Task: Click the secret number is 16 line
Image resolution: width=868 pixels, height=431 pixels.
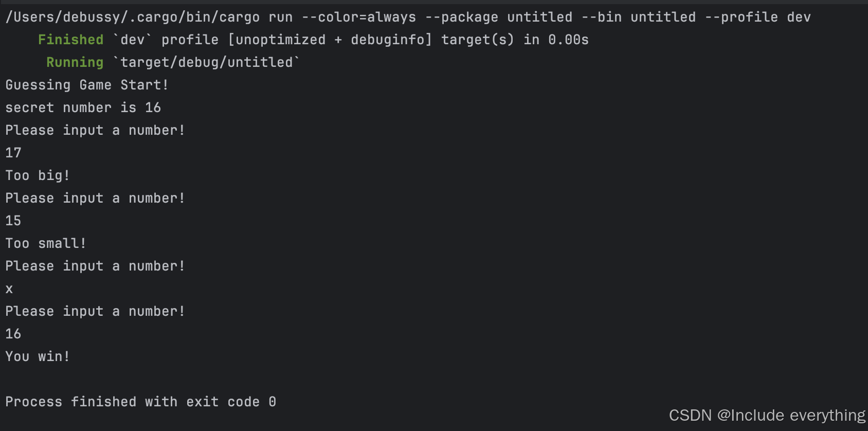Action: click(x=83, y=107)
